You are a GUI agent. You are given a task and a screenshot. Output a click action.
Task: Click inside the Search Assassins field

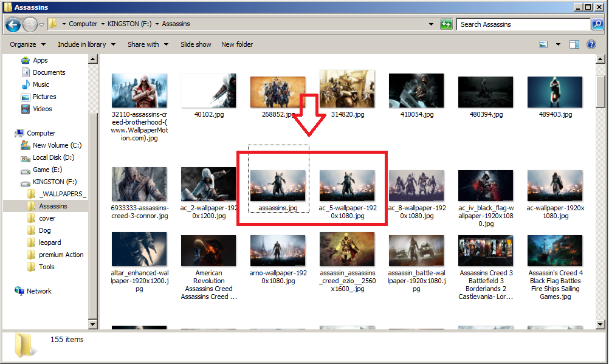(523, 24)
